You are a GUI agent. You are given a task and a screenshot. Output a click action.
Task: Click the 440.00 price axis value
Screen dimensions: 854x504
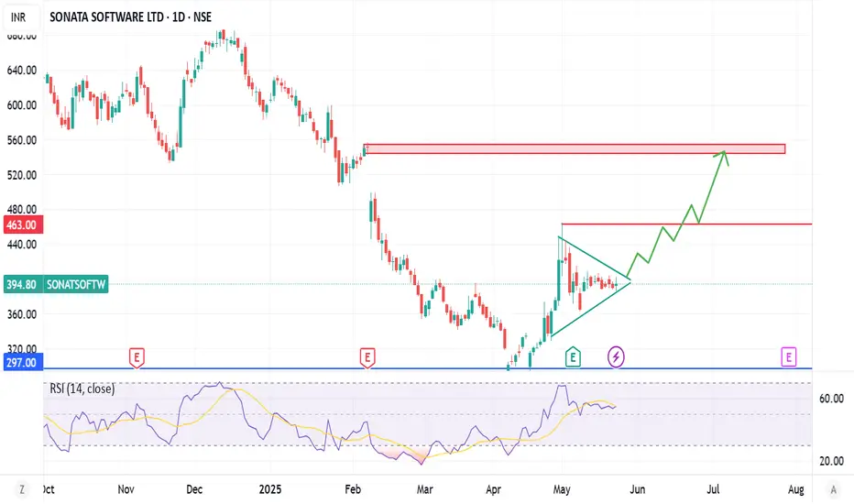pos(22,244)
